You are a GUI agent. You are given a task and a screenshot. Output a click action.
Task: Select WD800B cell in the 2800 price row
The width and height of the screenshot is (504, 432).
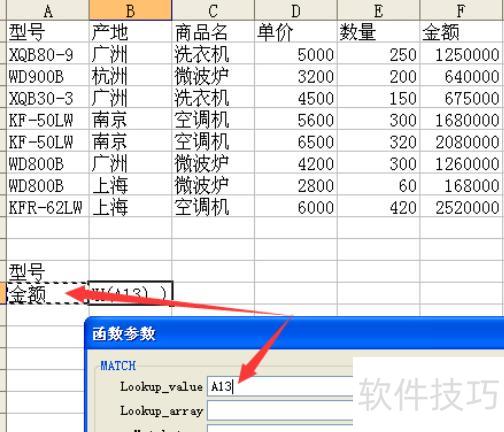(x=48, y=184)
